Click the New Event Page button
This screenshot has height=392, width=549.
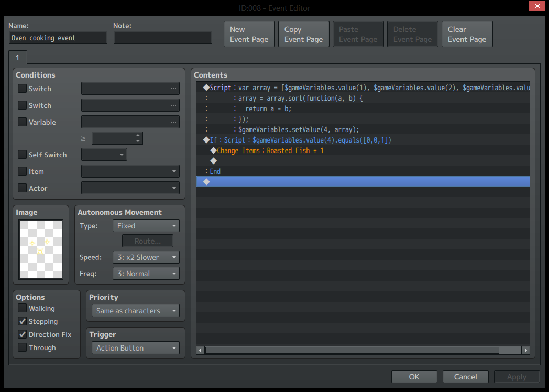[x=249, y=35]
